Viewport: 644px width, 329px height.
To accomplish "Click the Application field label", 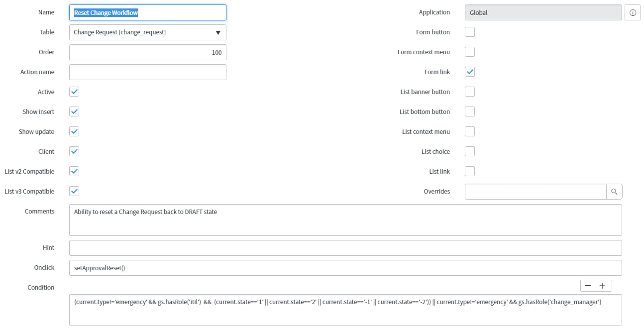I will pos(434,12).
